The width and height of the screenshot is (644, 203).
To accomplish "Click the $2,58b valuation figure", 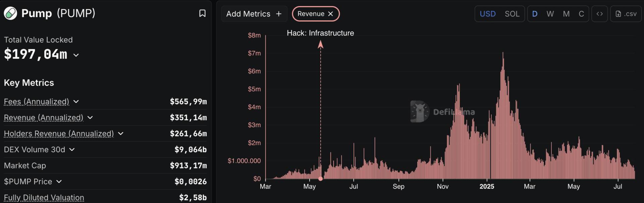I will click(x=193, y=198).
